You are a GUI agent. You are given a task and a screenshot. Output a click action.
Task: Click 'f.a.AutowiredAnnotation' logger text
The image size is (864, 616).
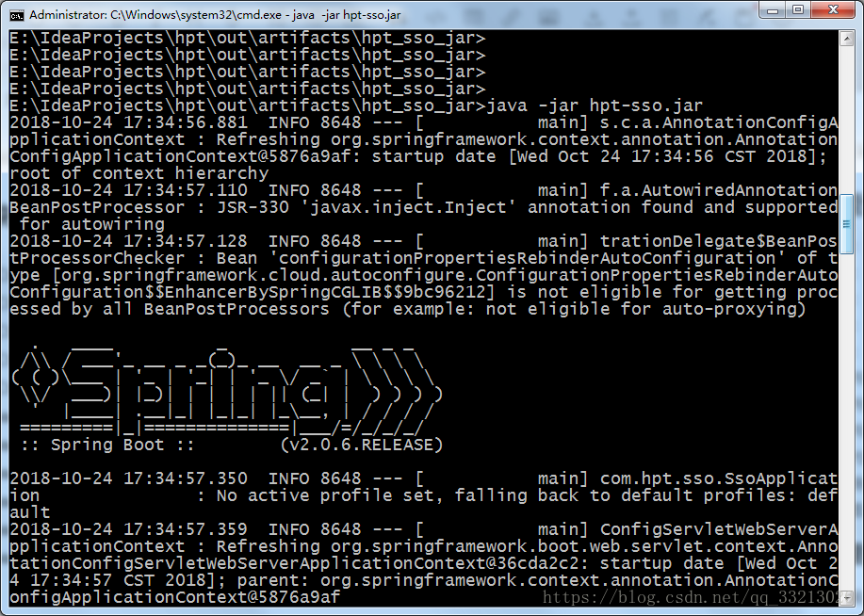click(x=719, y=190)
